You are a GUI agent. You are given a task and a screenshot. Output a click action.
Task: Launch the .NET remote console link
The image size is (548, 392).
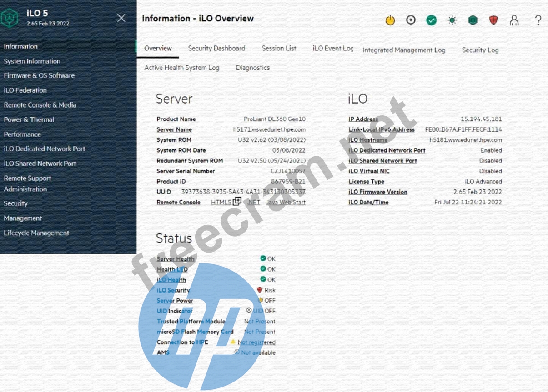tap(254, 202)
